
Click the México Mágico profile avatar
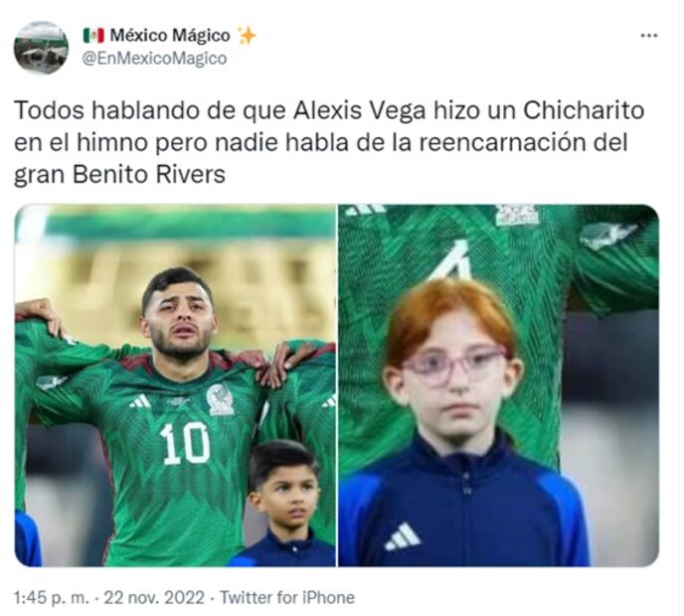pyautogui.click(x=41, y=48)
